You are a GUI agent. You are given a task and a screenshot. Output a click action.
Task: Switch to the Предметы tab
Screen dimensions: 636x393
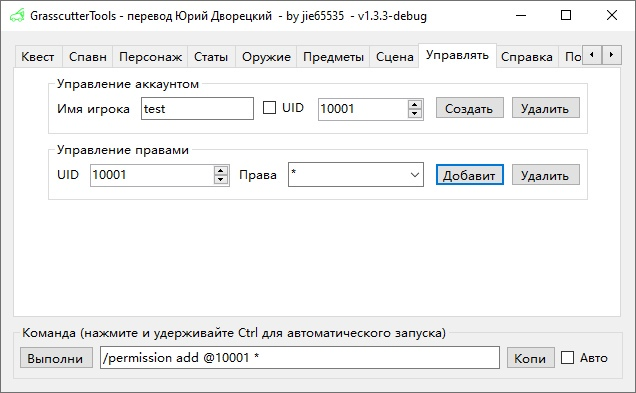pos(333,57)
